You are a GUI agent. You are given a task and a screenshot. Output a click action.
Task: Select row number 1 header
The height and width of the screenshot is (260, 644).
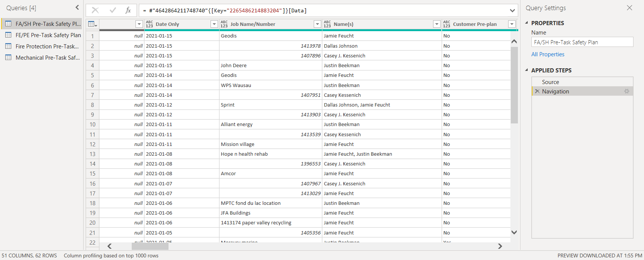pyautogui.click(x=92, y=36)
